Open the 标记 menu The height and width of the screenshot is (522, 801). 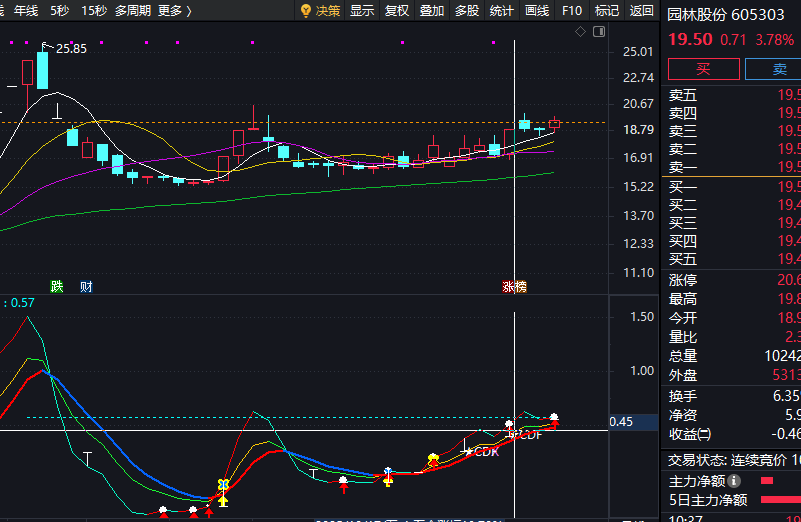[x=607, y=10]
